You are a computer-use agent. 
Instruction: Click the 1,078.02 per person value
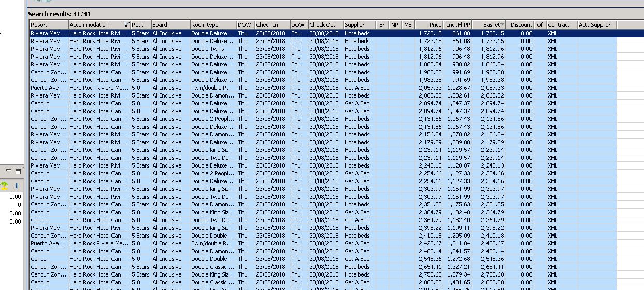coord(459,134)
